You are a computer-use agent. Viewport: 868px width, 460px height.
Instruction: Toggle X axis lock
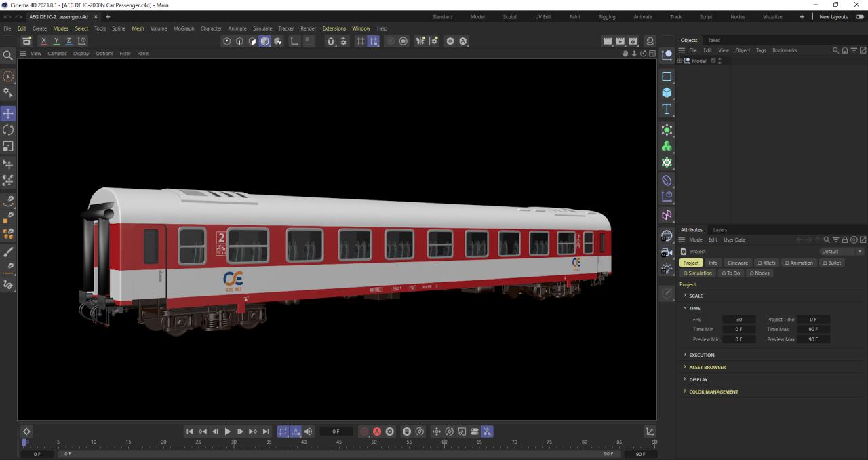click(44, 41)
